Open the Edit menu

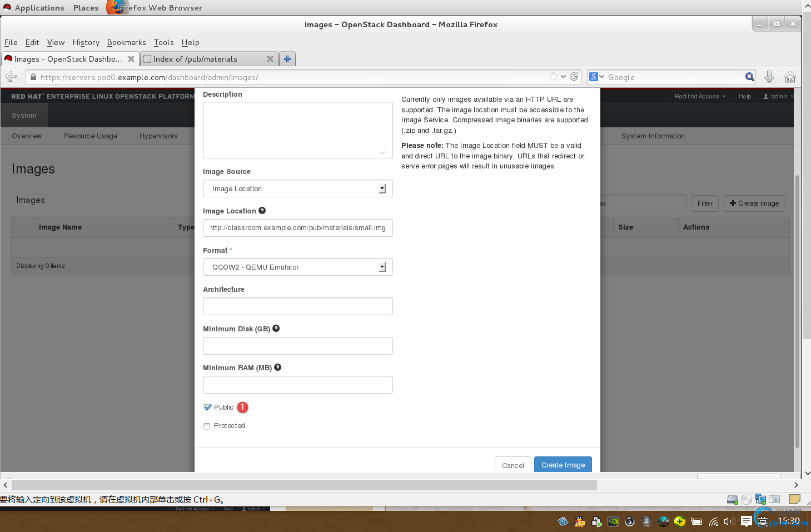(32, 42)
